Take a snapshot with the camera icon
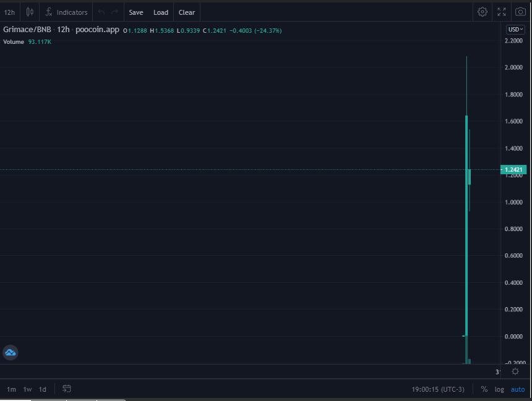 coord(520,12)
